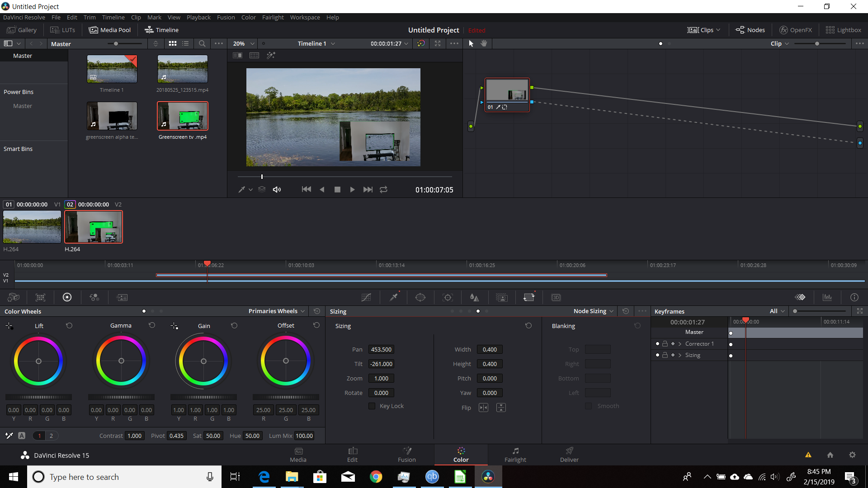Click the search magnifier in Media Pool
Image resolution: width=868 pixels, height=488 pixels.
[x=202, y=43]
